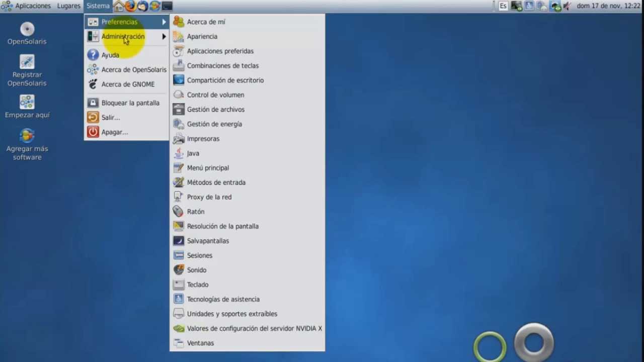Viewport: 644px width, 362px height.
Task: Click the volume speaker tray icon
Action: tap(567, 6)
